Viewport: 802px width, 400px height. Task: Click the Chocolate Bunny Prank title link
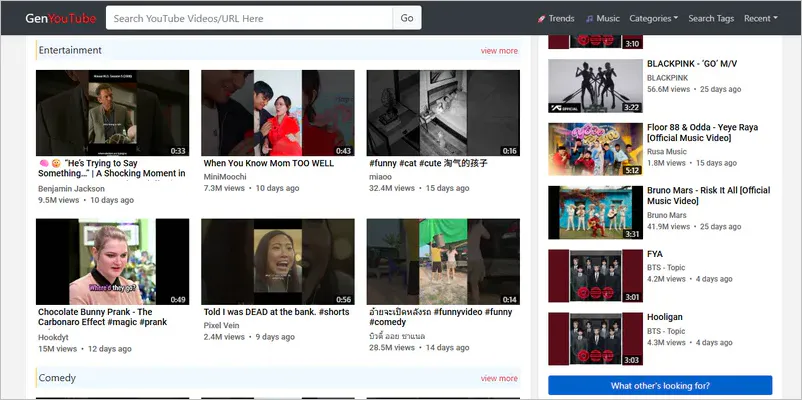coord(102,317)
